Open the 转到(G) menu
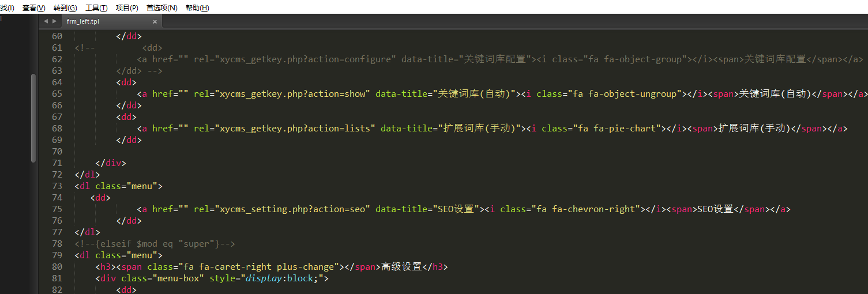This screenshot has width=868, height=294. [65, 7]
